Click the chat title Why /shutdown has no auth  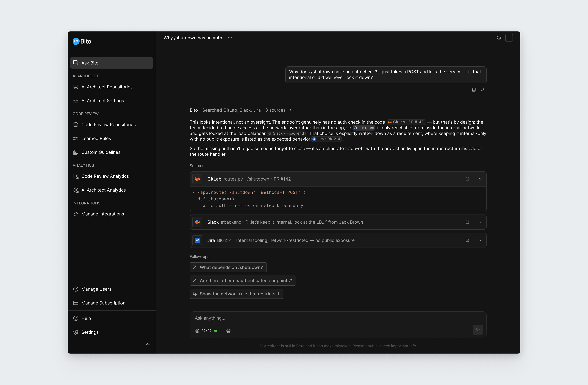pos(193,38)
